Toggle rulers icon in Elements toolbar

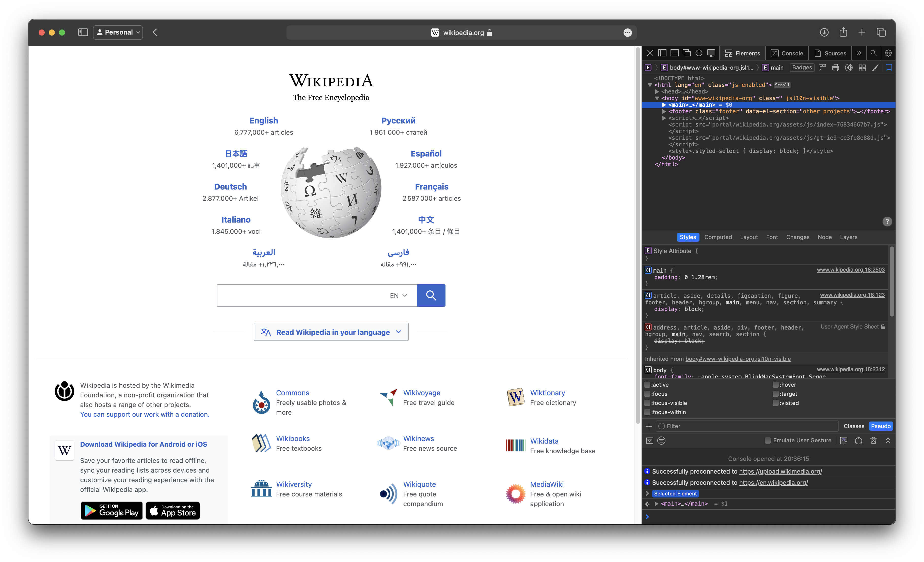point(822,68)
